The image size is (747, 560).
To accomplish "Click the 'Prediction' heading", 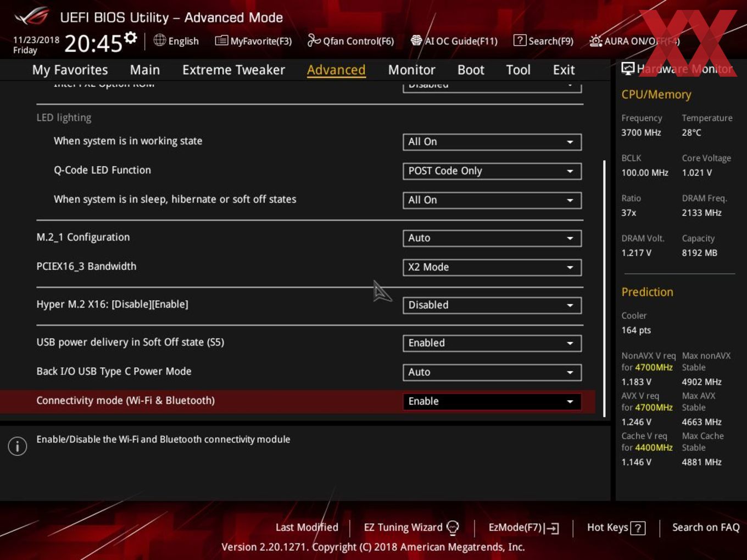I will [647, 292].
